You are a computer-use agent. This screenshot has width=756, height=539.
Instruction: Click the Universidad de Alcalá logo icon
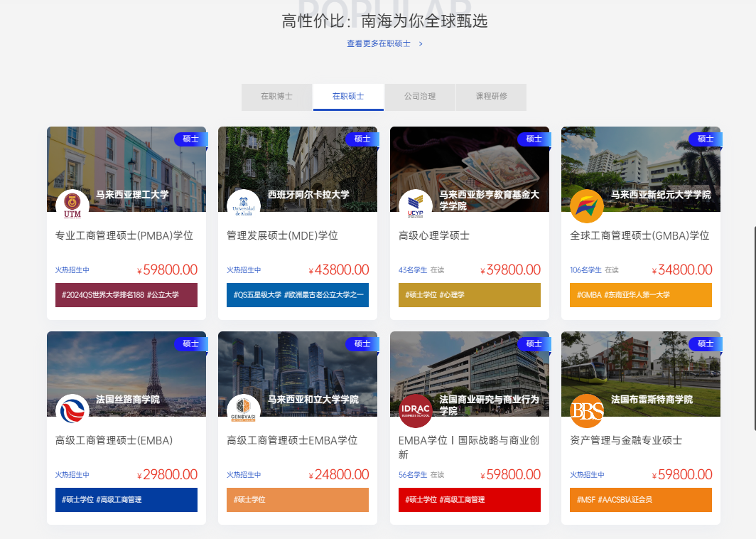point(244,206)
